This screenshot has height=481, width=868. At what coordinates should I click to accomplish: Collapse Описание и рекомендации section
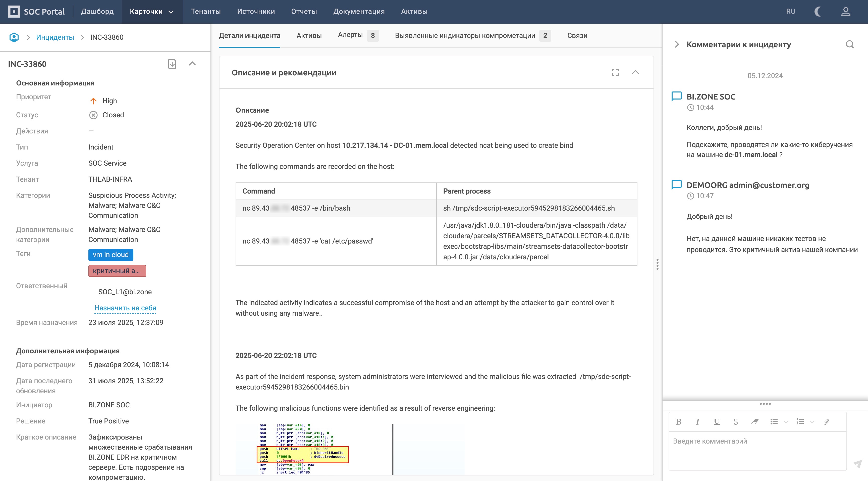click(x=635, y=72)
